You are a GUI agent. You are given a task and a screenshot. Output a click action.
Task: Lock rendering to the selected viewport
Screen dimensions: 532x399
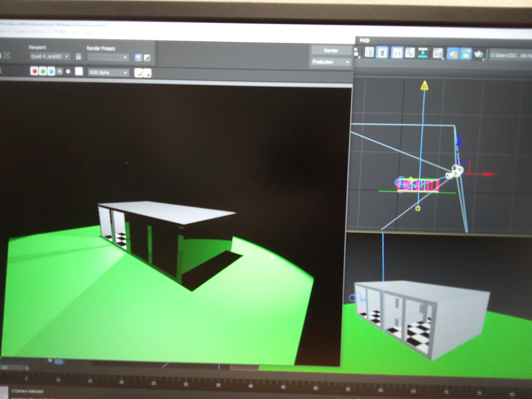[78, 57]
